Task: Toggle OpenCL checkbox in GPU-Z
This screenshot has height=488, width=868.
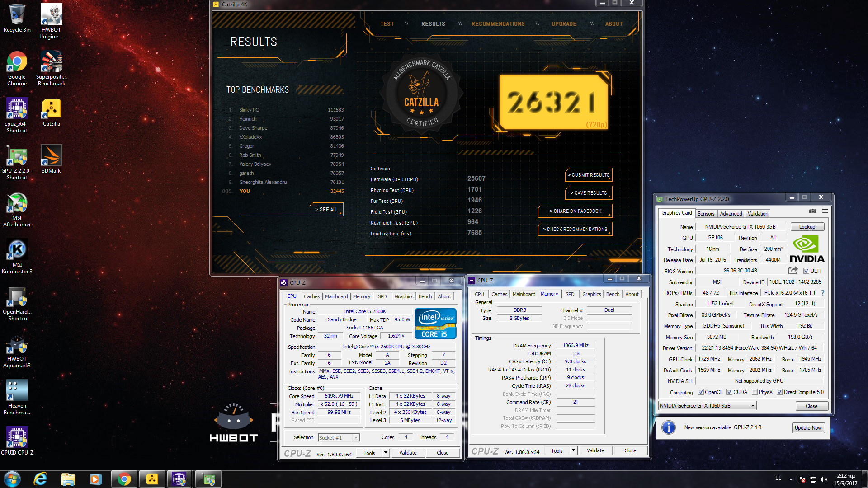Action: tap(701, 392)
